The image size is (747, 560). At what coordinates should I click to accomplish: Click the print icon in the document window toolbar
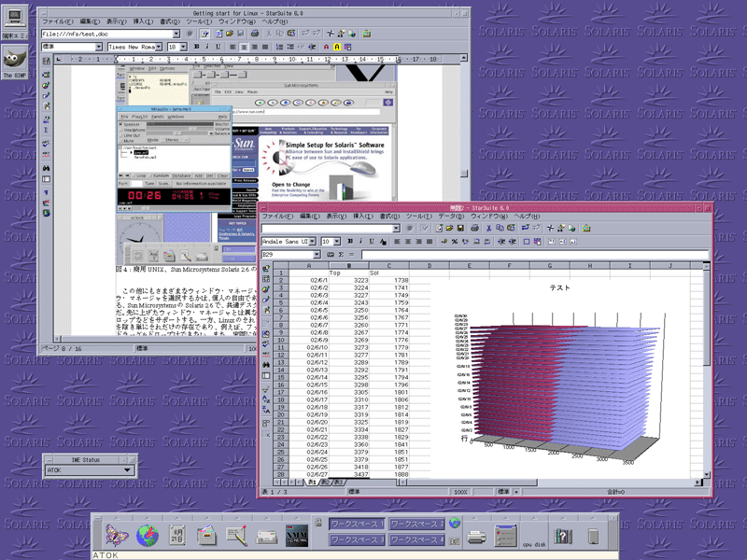point(255,34)
